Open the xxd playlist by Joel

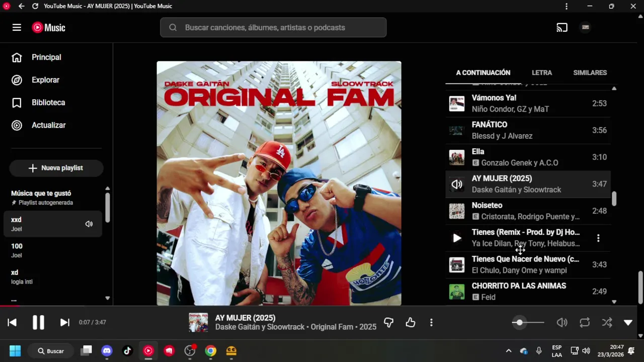coord(52,224)
